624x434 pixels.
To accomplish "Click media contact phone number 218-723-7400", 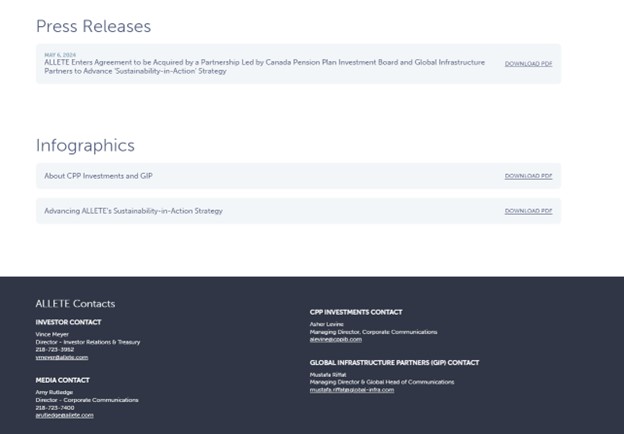I will (x=54, y=407).
